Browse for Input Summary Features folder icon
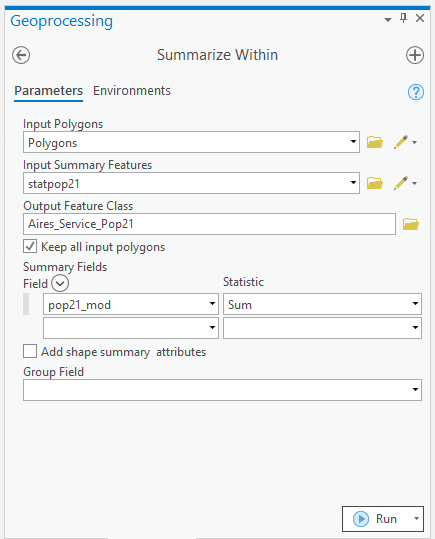The width and height of the screenshot is (435, 539). pos(374,183)
